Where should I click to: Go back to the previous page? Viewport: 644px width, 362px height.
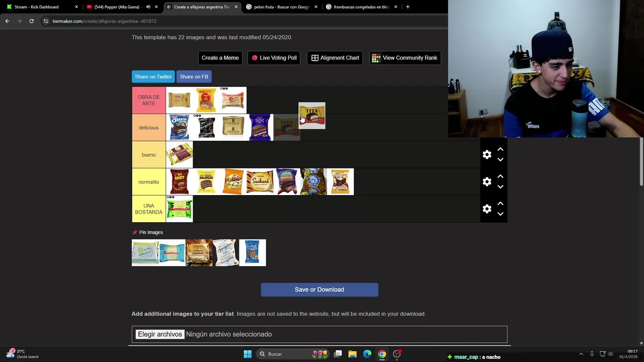tap(7, 21)
